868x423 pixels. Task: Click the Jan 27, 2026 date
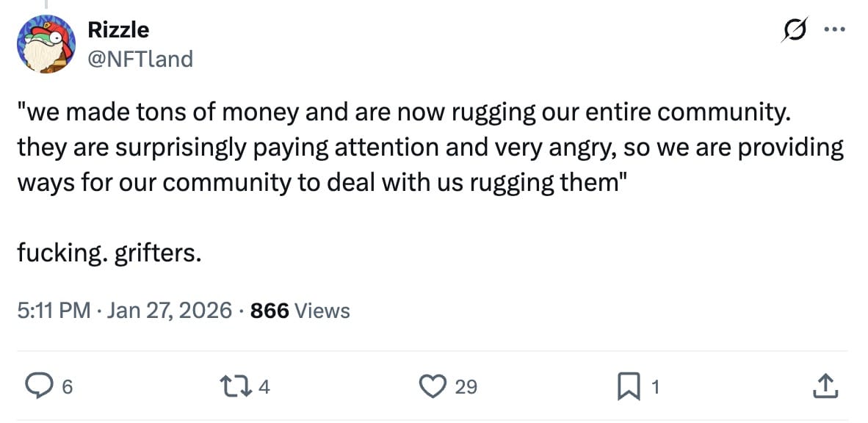click(x=168, y=310)
